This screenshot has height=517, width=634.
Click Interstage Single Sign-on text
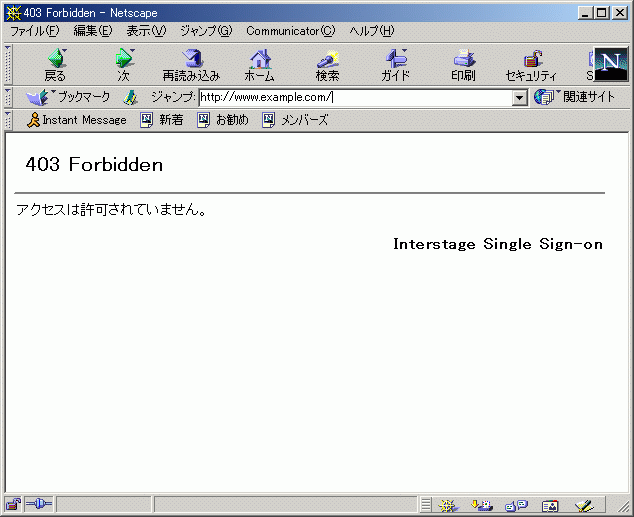[498, 244]
